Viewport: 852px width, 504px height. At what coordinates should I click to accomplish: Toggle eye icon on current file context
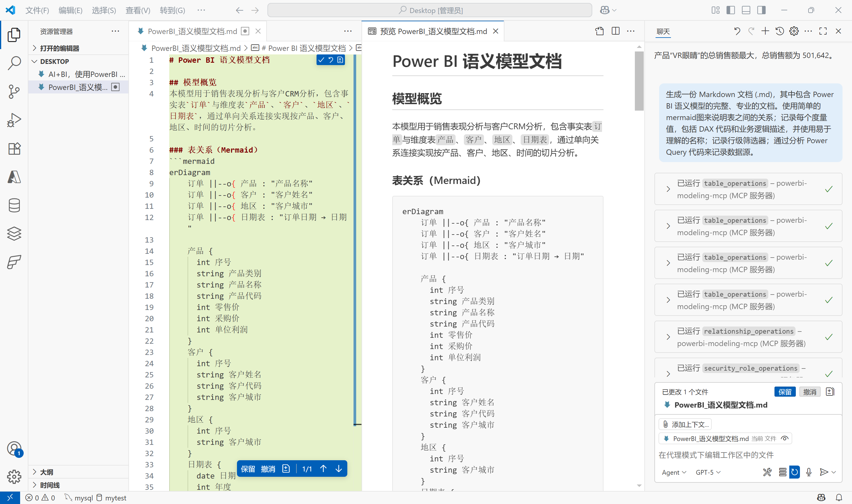785,438
